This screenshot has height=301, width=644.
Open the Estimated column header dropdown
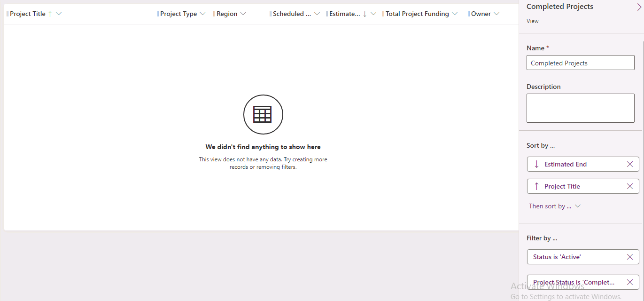tap(373, 14)
